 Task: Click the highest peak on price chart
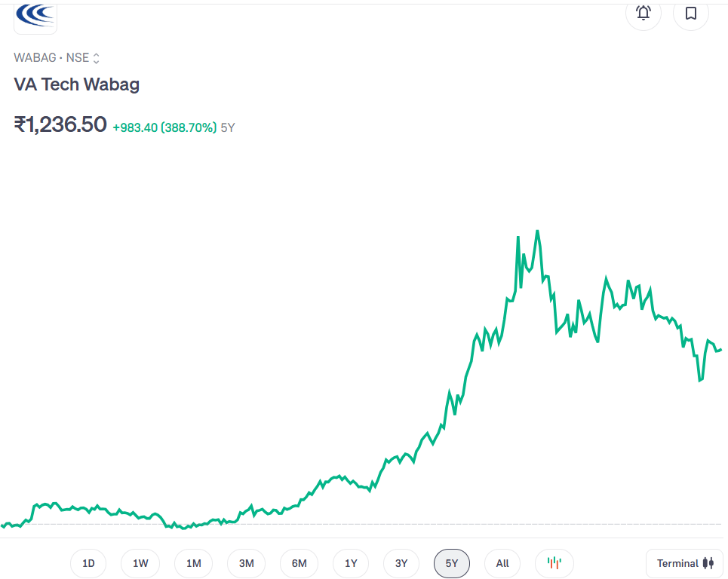pyautogui.click(x=537, y=231)
